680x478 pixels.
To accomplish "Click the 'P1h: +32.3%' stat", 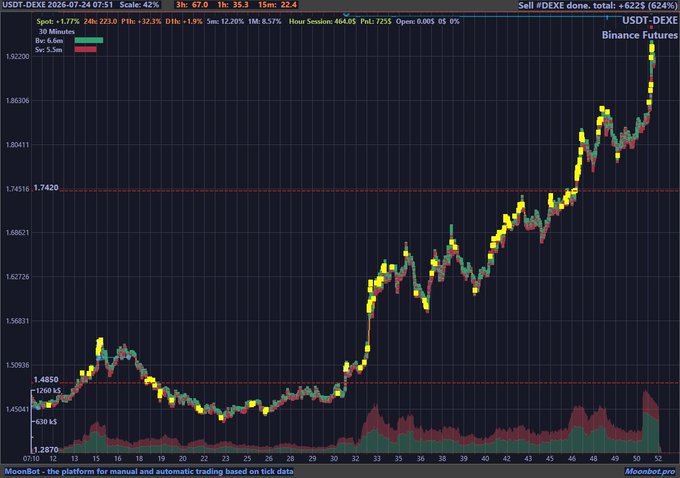I will 141,21.
